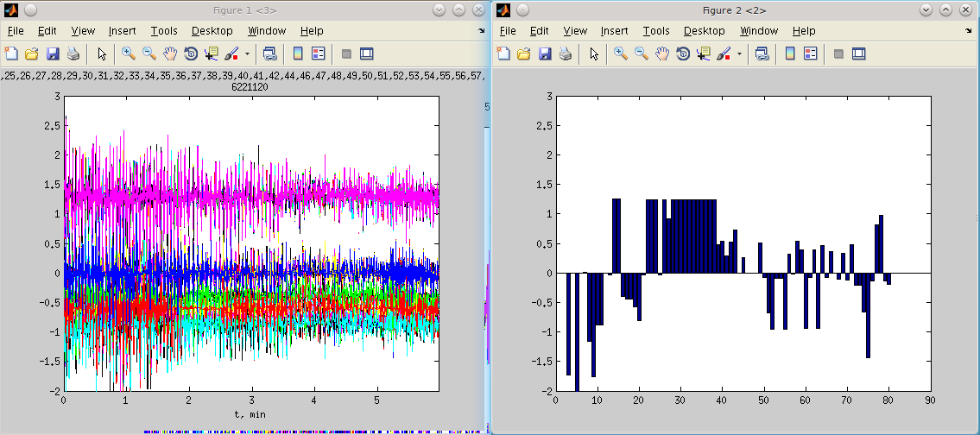Select the Pan hand tool in Figure 2
Image resolution: width=980 pixels, height=435 pixels.
coord(662,54)
